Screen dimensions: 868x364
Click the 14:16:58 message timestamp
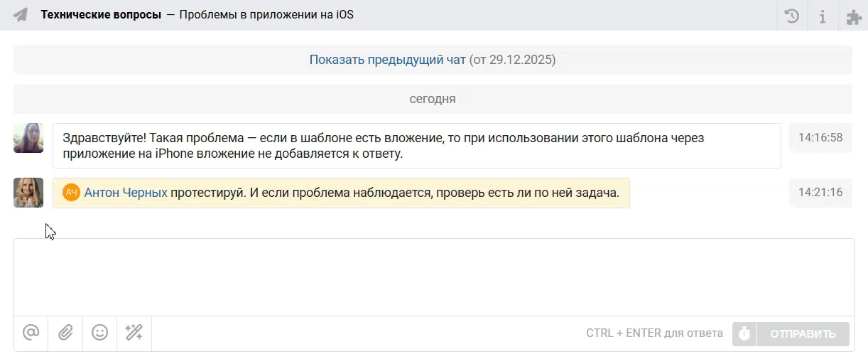click(820, 138)
